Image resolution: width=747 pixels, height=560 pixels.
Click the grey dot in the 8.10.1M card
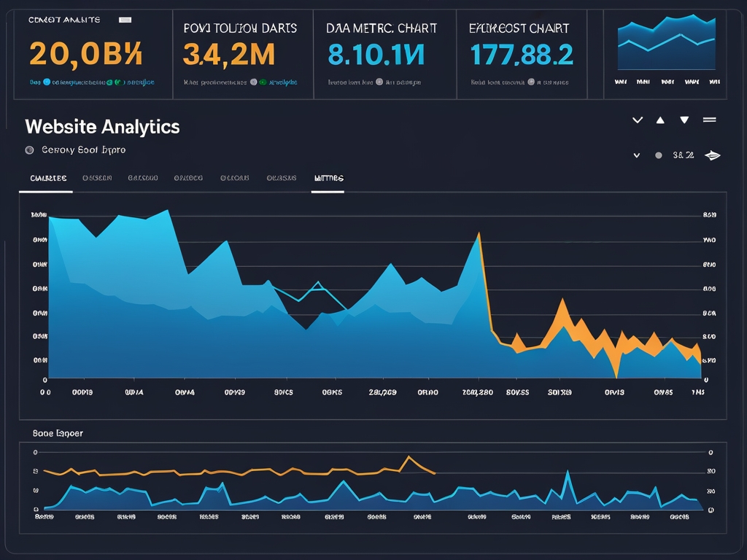[379, 82]
